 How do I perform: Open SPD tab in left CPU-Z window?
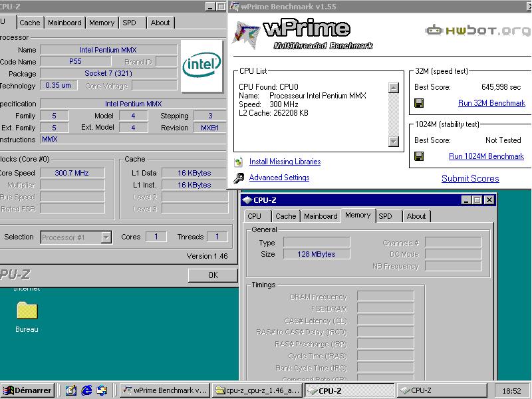[x=129, y=23]
